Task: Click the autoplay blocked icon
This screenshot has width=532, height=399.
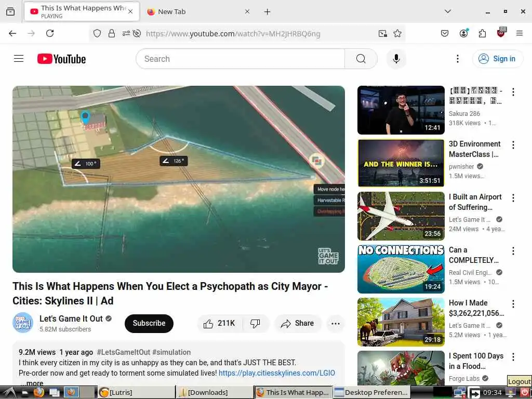Action: coord(137,33)
